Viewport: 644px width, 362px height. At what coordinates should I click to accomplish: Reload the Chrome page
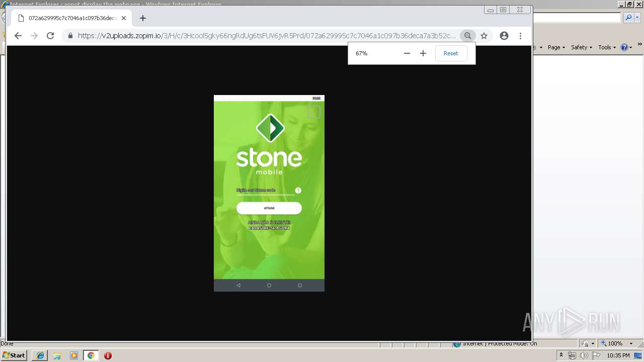[50, 36]
